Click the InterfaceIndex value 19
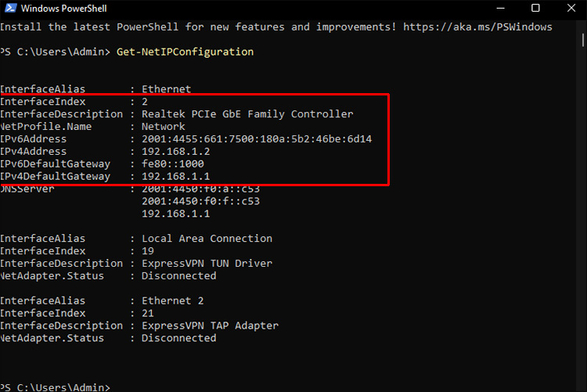This screenshot has height=392, width=587. [x=147, y=250]
